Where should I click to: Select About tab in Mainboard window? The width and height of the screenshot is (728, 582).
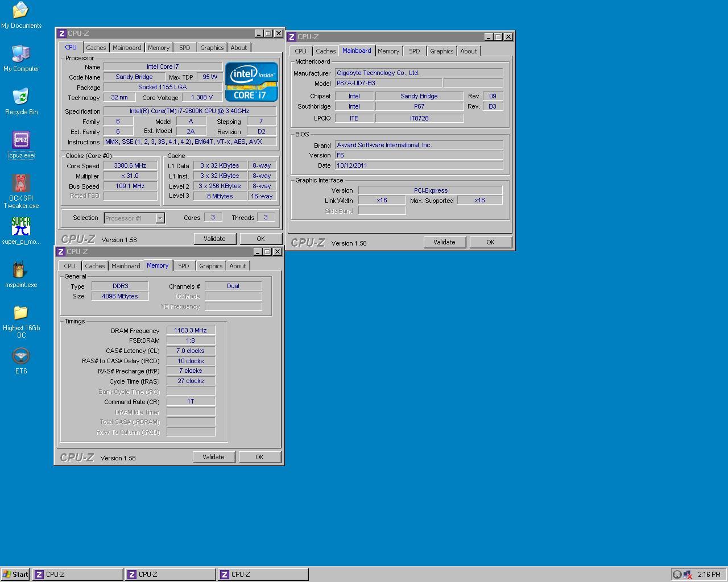469,51
